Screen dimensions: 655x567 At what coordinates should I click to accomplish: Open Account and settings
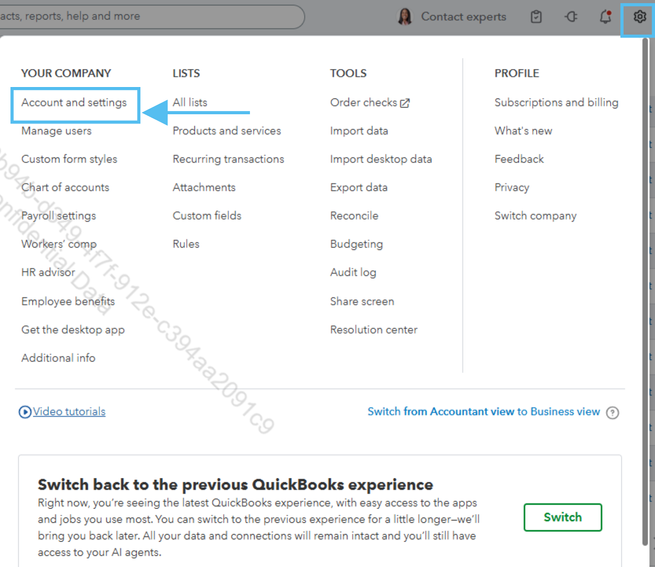[74, 103]
